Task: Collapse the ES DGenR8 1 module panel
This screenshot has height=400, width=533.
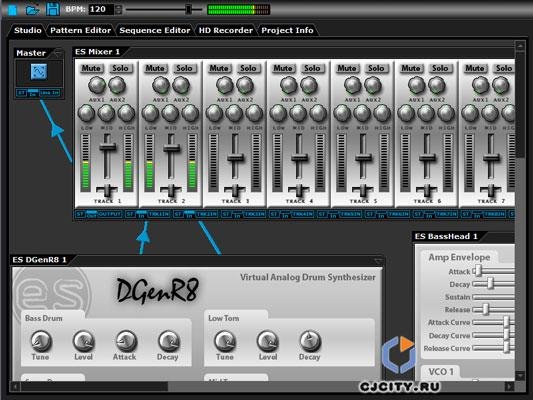Action: point(378,261)
